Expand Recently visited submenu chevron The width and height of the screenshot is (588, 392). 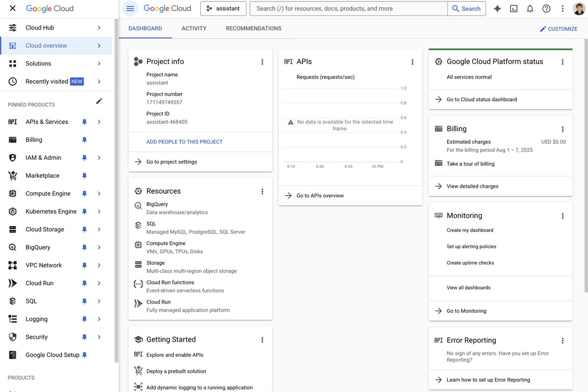(x=99, y=81)
